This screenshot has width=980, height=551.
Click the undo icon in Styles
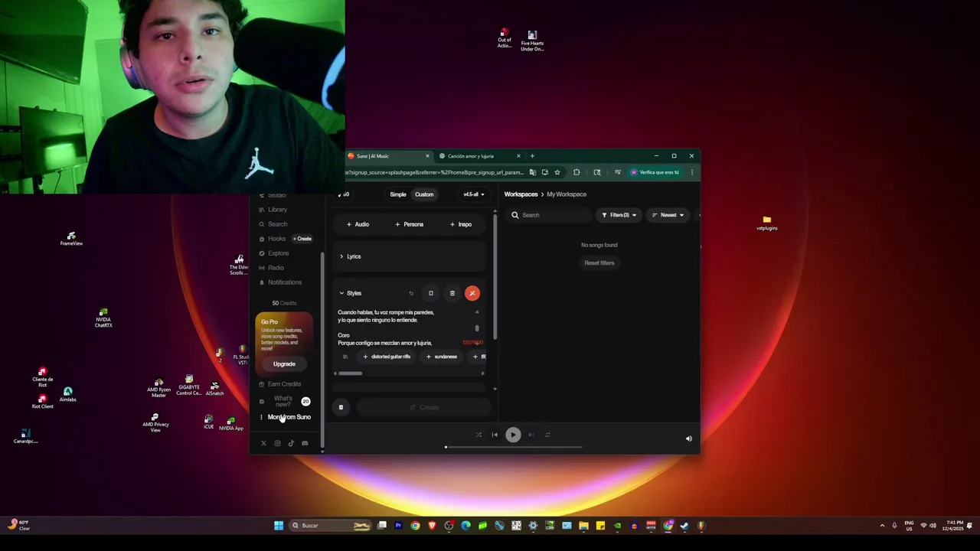tap(411, 293)
